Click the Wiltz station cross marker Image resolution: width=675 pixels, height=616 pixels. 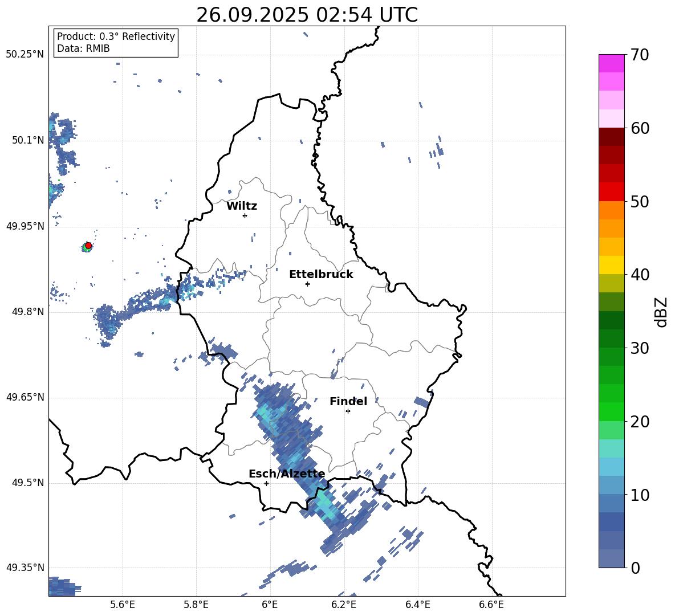click(x=245, y=215)
